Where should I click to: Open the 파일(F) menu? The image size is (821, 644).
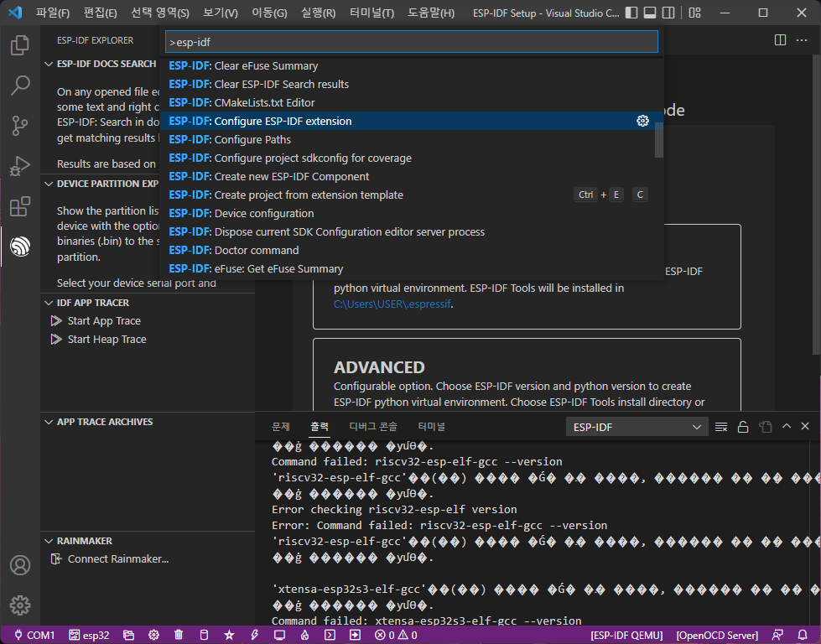coord(52,13)
